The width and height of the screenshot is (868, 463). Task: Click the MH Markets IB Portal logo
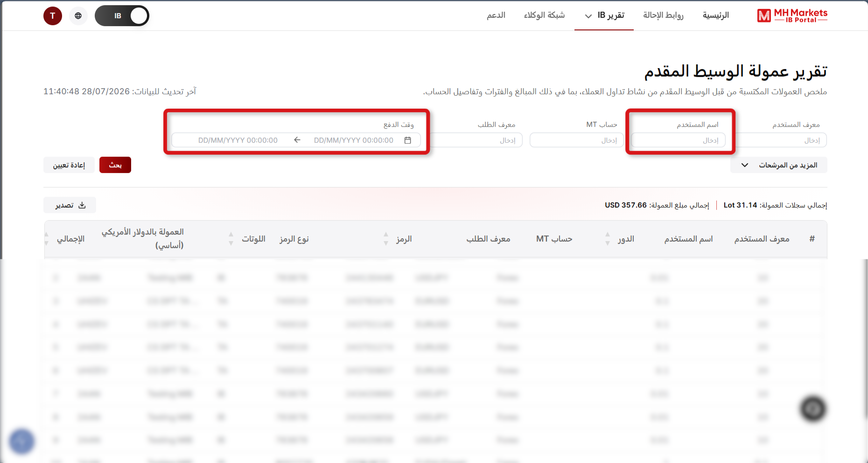(x=792, y=15)
